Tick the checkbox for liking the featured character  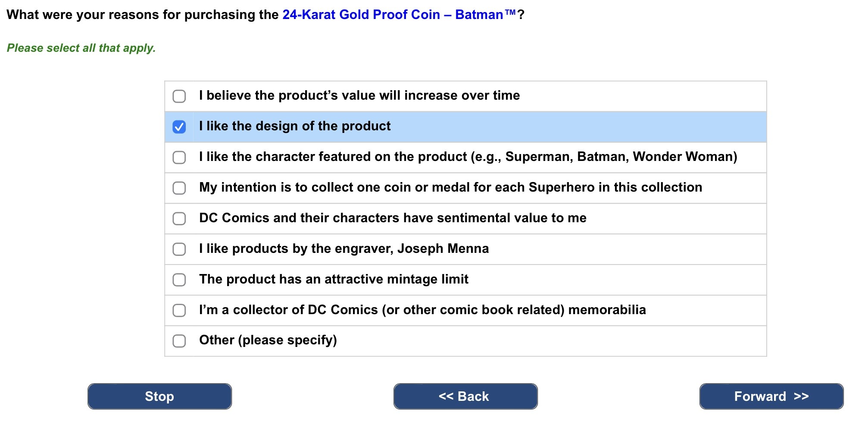[x=179, y=157]
